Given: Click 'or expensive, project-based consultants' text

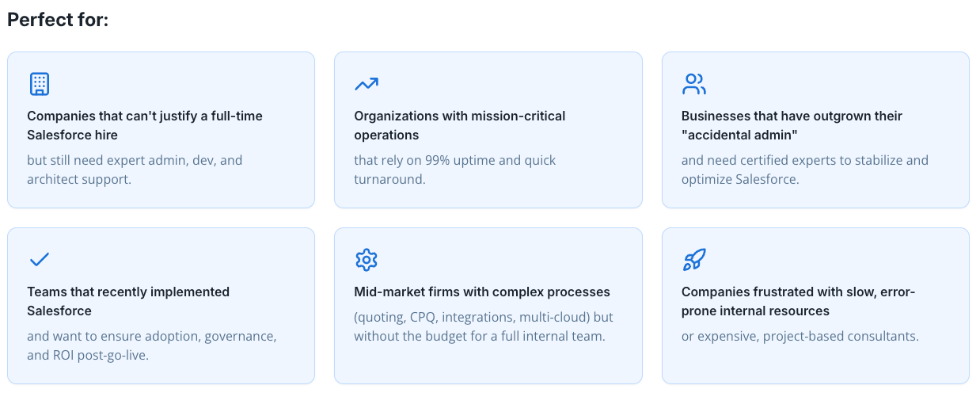Looking at the screenshot, I should point(800,336).
